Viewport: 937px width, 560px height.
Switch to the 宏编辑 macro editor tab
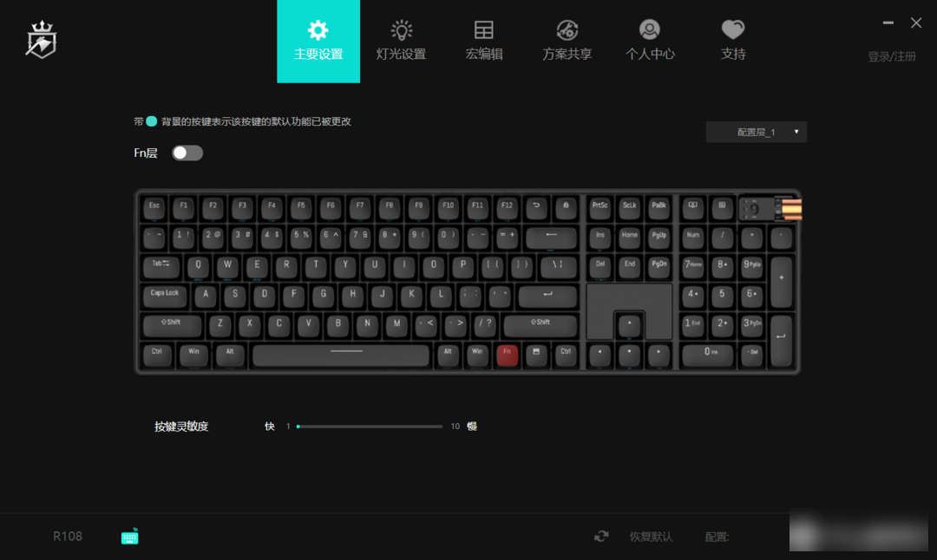[x=483, y=42]
